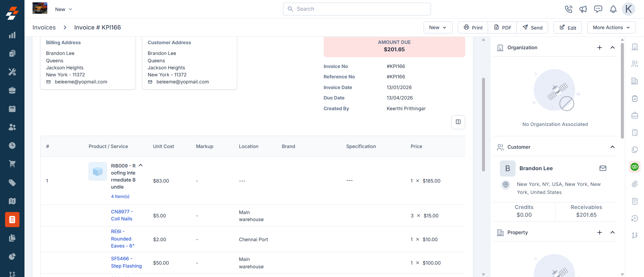Click the Receivables $201.65 box
The height and width of the screenshot is (277, 644).
tap(586, 211)
